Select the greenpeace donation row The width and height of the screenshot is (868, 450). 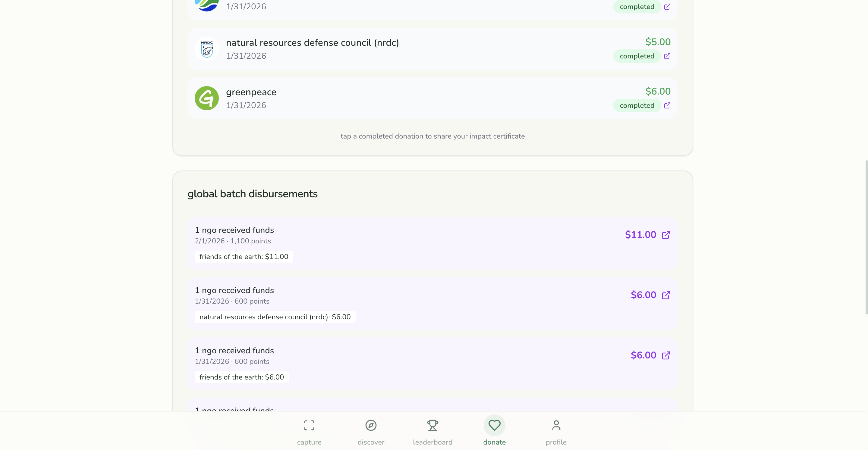coord(433,98)
